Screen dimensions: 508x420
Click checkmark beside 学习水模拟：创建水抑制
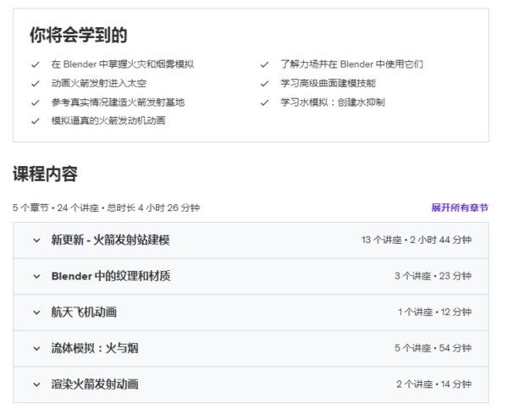[x=265, y=102]
